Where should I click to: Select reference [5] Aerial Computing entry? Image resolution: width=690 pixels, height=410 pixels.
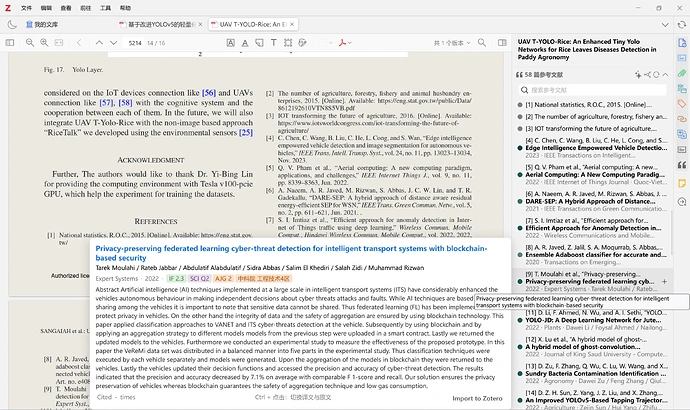(x=592, y=175)
